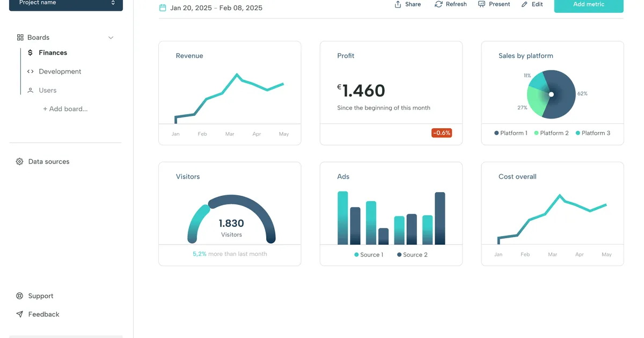Click the Present screen icon

click(481, 4)
